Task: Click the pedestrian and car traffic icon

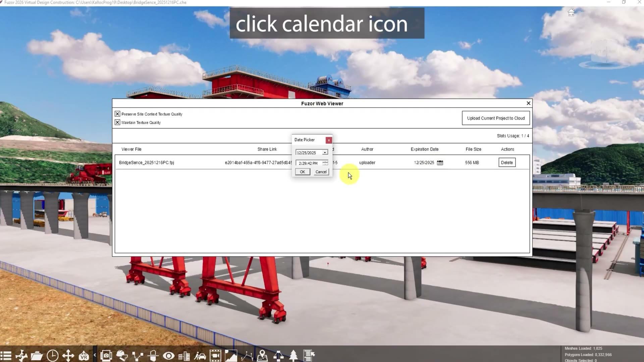Action: click(200, 356)
